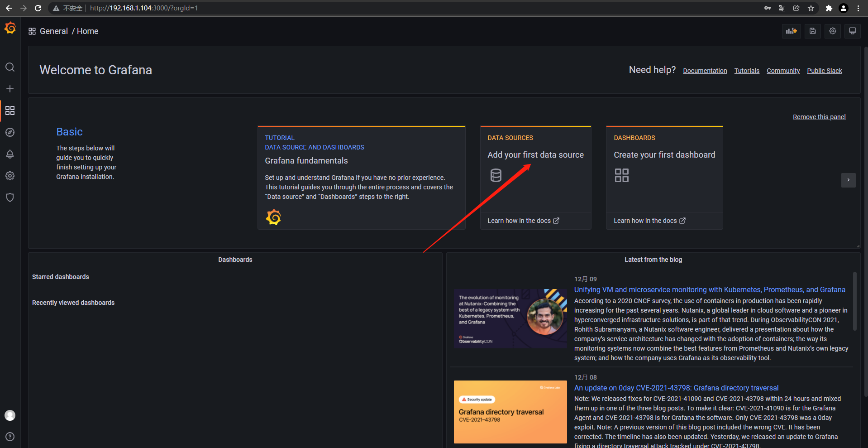
Task: Toggle the Cycle view mode monitor icon
Action: (853, 31)
